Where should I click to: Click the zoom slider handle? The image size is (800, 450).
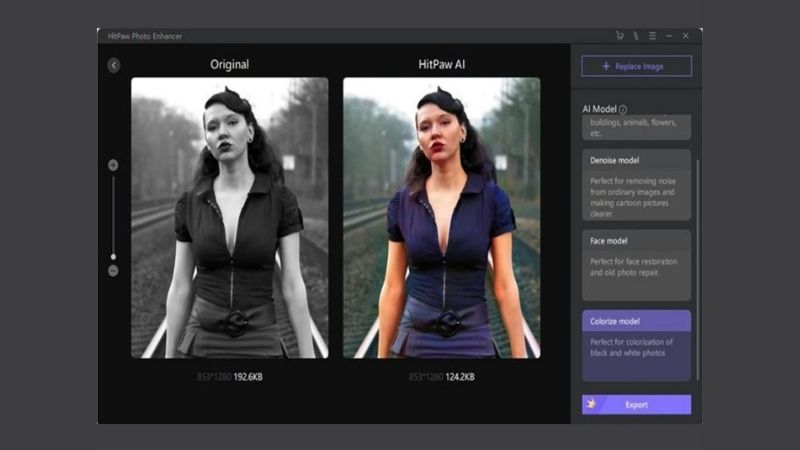click(x=113, y=257)
